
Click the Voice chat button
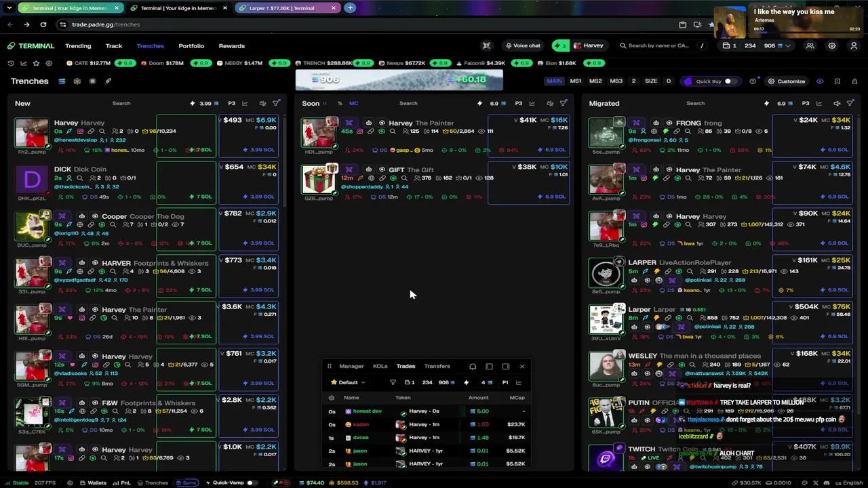pyautogui.click(x=522, y=46)
